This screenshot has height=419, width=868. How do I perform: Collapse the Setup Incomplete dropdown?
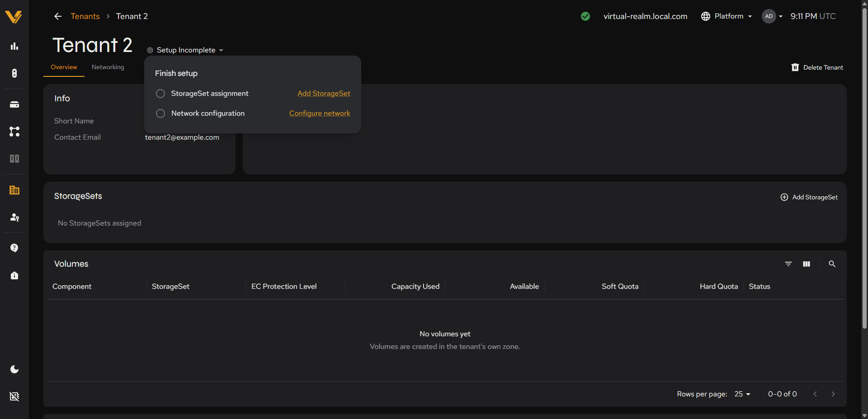[x=185, y=50]
